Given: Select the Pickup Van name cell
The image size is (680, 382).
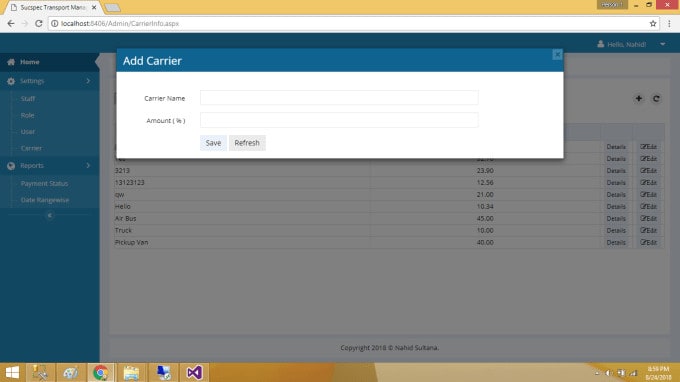Looking at the screenshot, I should point(242,242).
